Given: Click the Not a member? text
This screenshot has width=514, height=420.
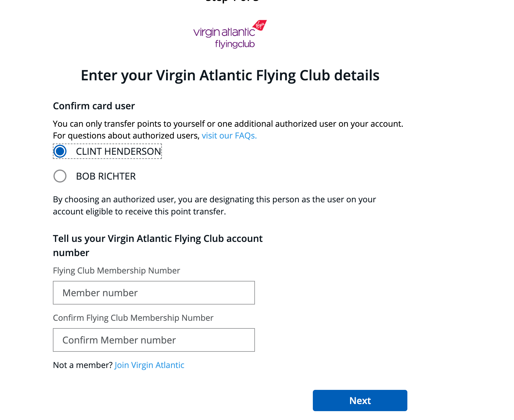Looking at the screenshot, I should 82,365.
